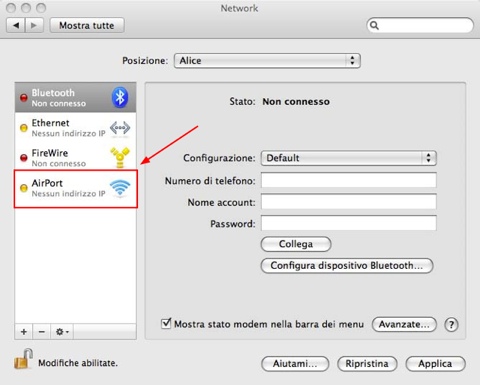Open Avanzate advanced settings
This screenshot has height=385, width=480.
[404, 324]
